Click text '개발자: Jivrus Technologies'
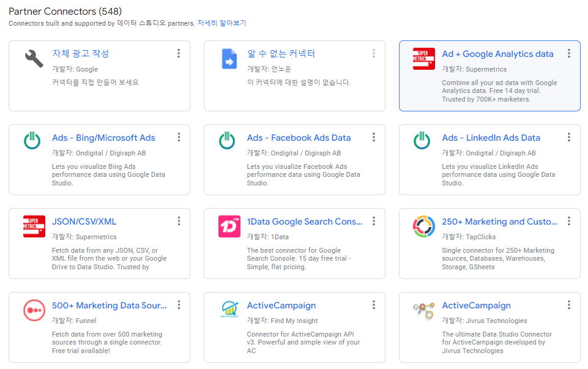This screenshot has height=369, width=588. click(x=485, y=321)
